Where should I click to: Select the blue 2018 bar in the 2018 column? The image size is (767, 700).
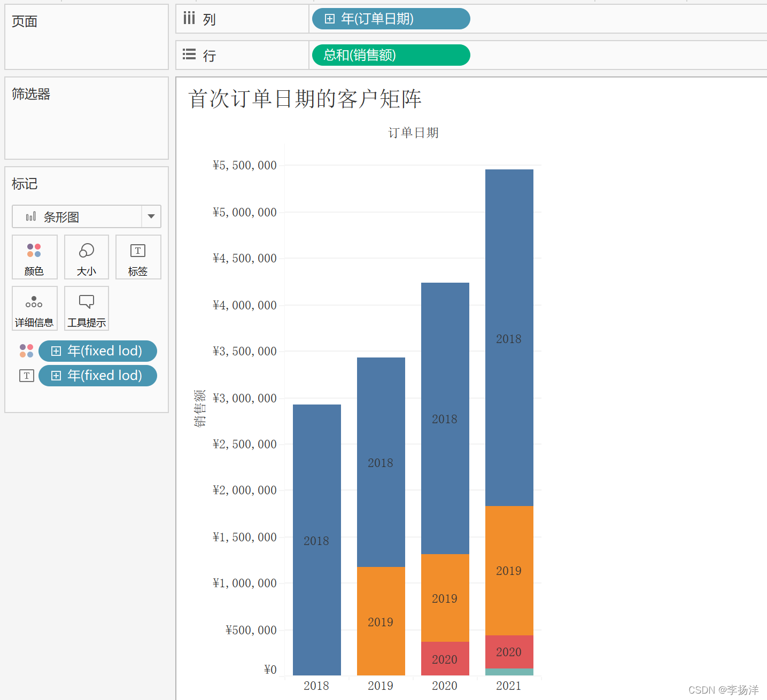click(317, 540)
